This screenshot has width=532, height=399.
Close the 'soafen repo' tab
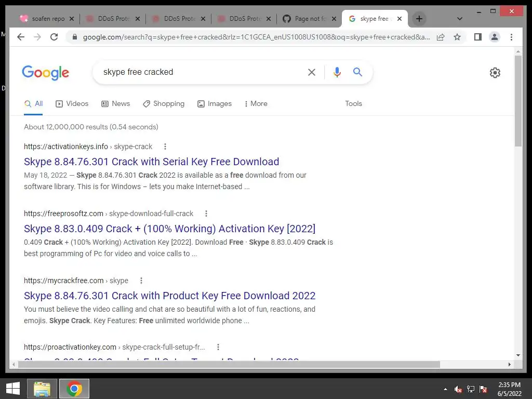pyautogui.click(x=72, y=19)
